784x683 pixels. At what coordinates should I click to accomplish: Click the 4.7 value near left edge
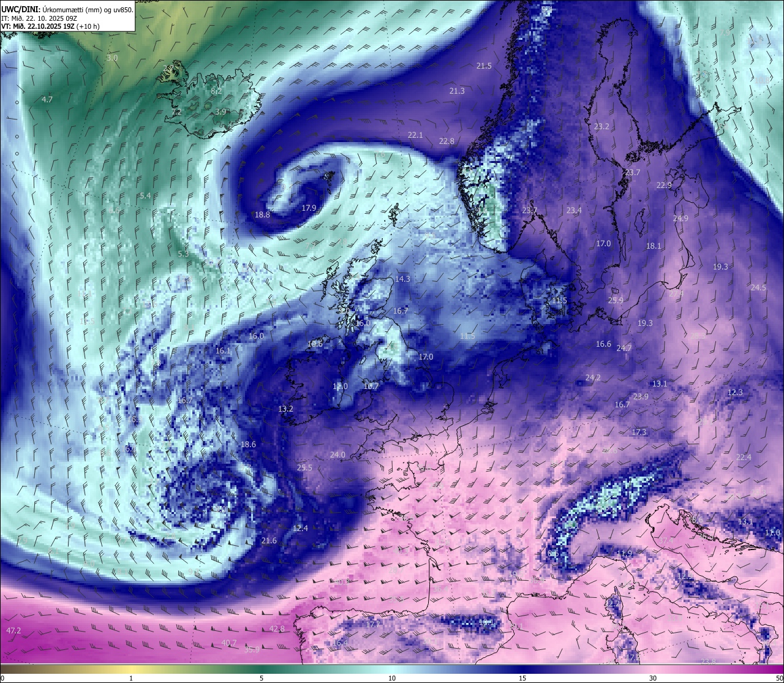coord(47,99)
